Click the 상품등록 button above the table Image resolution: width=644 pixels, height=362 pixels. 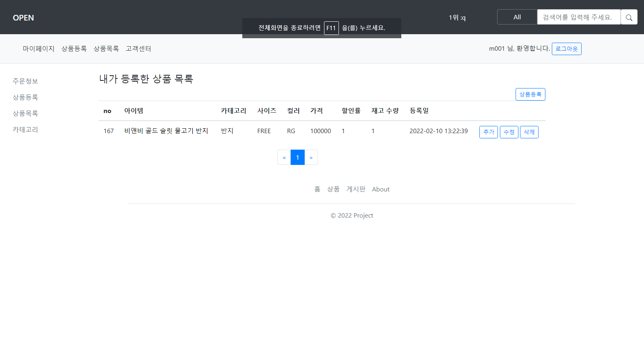pyautogui.click(x=530, y=94)
